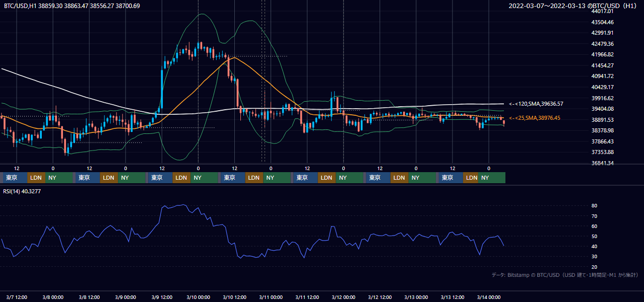Click price axis value 40429.17

(602, 87)
